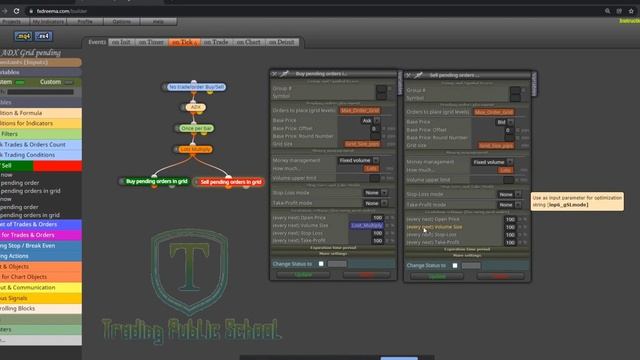Click Grid size field in Buy panel

tap(362, 144)
